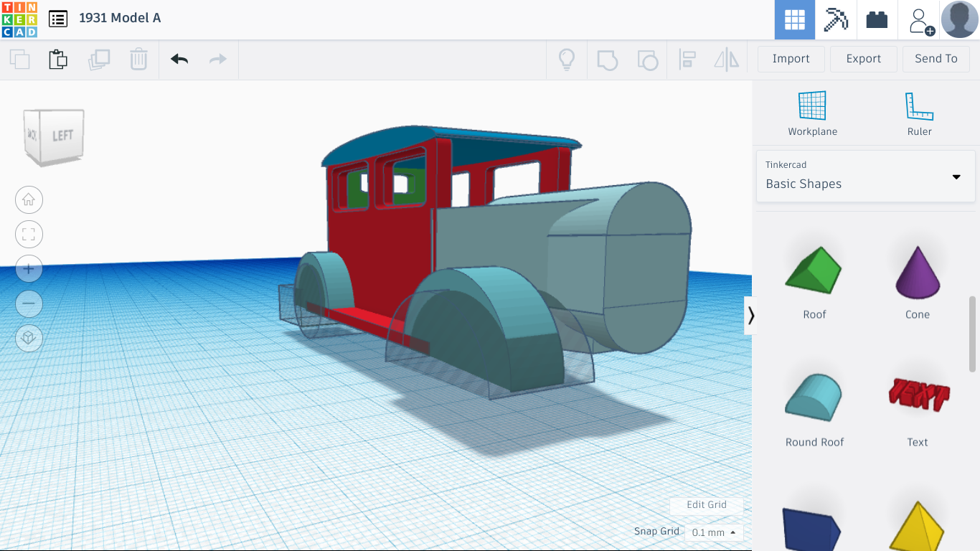The width and height of the screenshot is (980, 551).
Task: Undo the last action
Action: coord(179,59)
